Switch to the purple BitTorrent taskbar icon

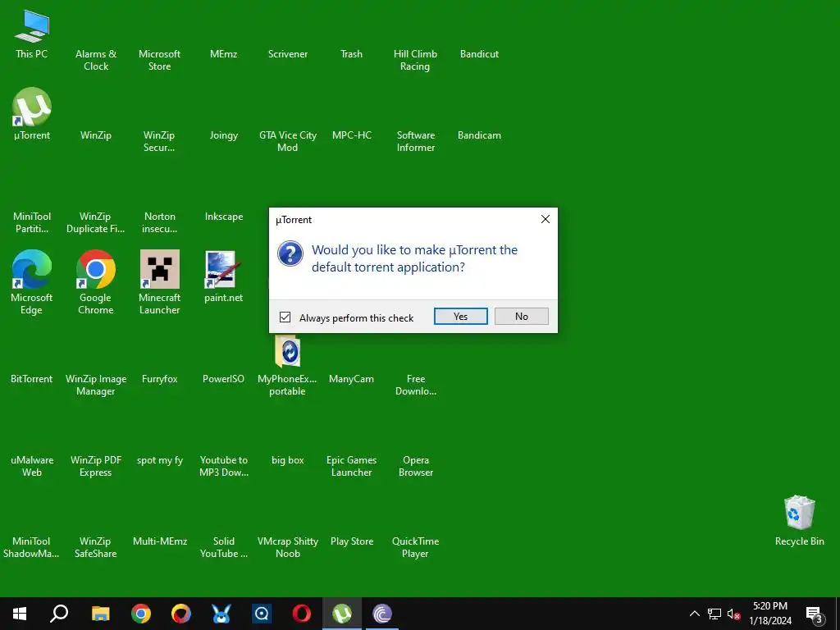tap(382, 614)
